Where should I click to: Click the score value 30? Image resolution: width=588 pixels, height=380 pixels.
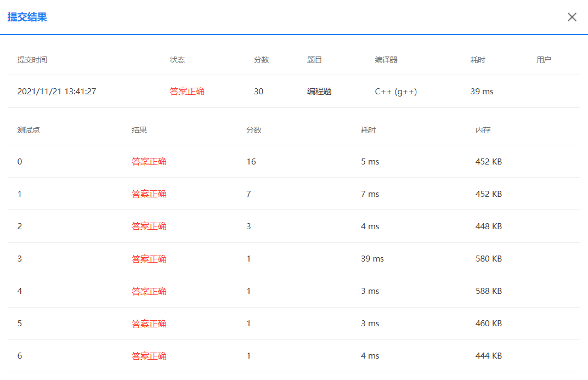click(258, 92)
